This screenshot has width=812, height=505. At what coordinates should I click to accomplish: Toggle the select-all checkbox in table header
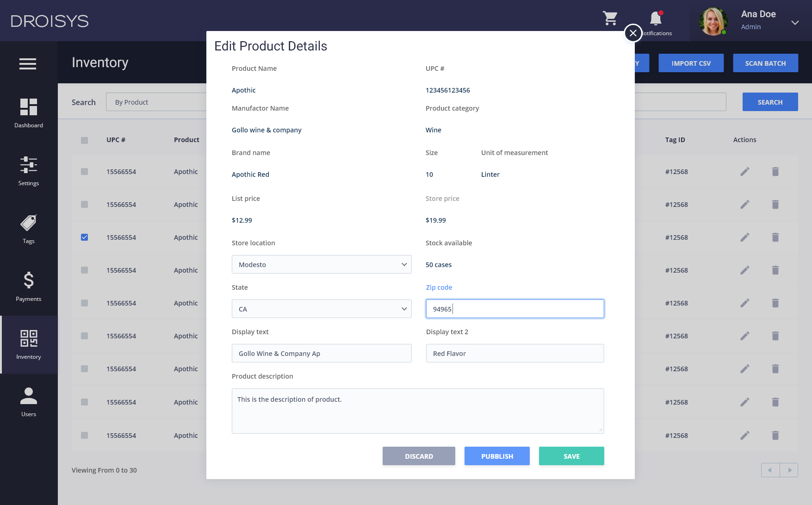click(x=84, y=140)
